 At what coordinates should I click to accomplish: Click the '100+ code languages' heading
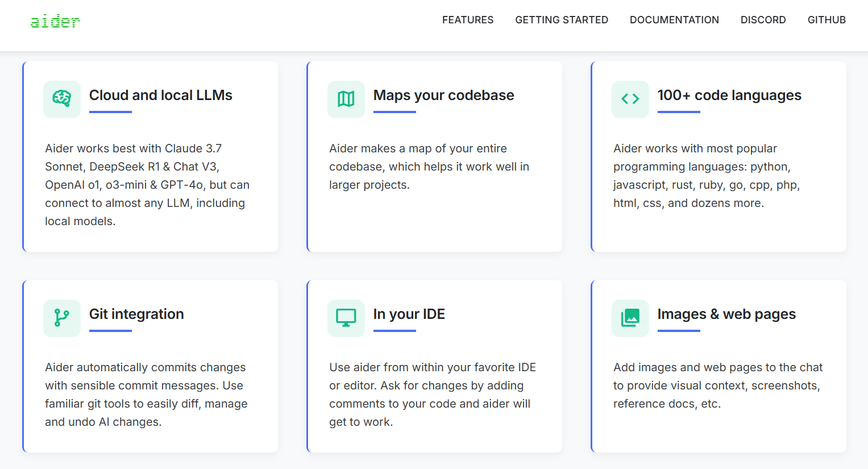(x=729, y=96)
